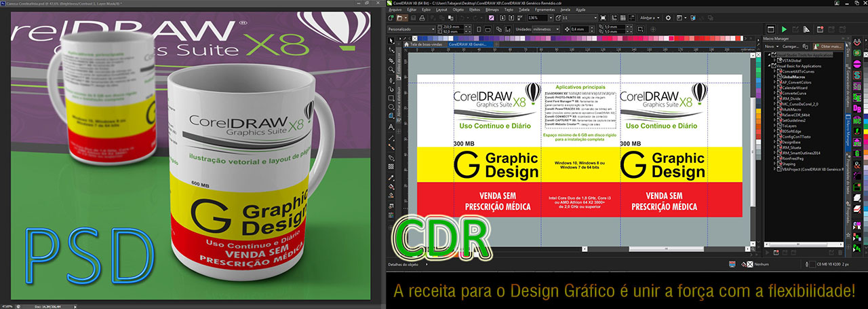
Task: Click the nudge distance 0,4 mm field
Action: [580, 29]
